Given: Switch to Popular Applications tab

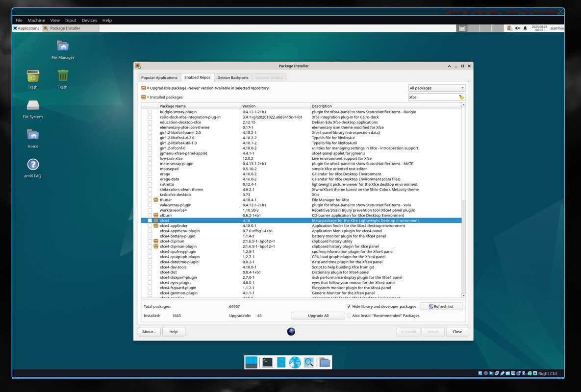Looking at the screenshot, I should click(x=159, y=78).
